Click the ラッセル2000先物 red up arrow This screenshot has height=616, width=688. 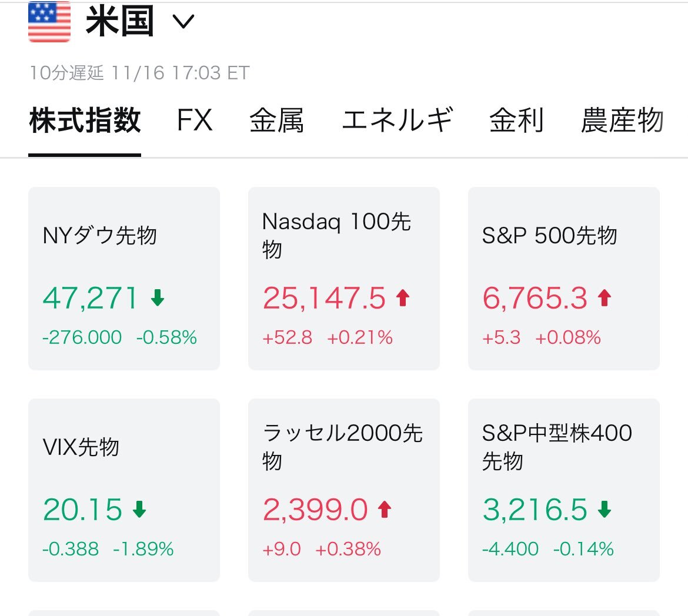point(385,510)
